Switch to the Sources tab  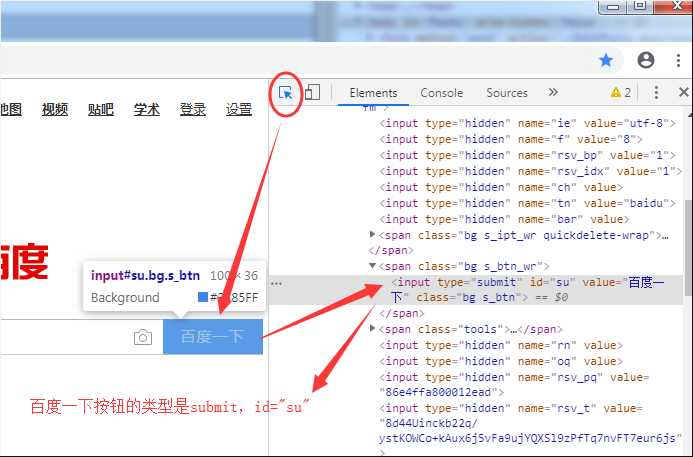tap(507, 93)
